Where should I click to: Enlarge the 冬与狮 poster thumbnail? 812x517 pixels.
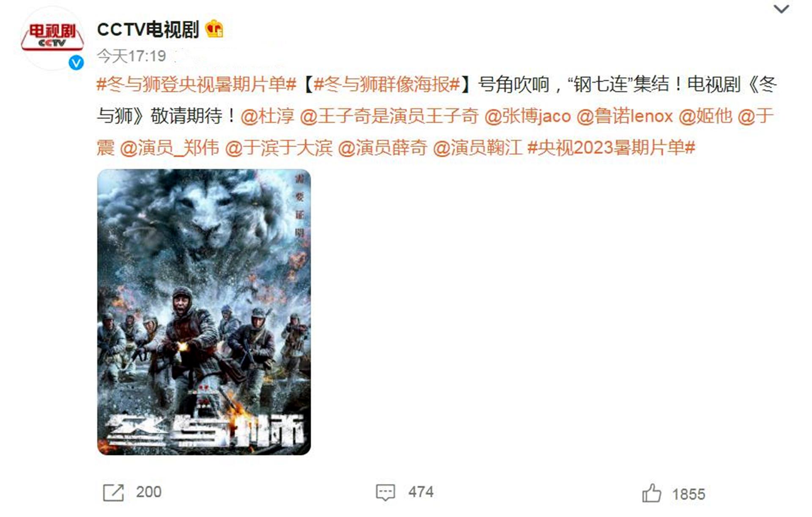click(204, 312)
